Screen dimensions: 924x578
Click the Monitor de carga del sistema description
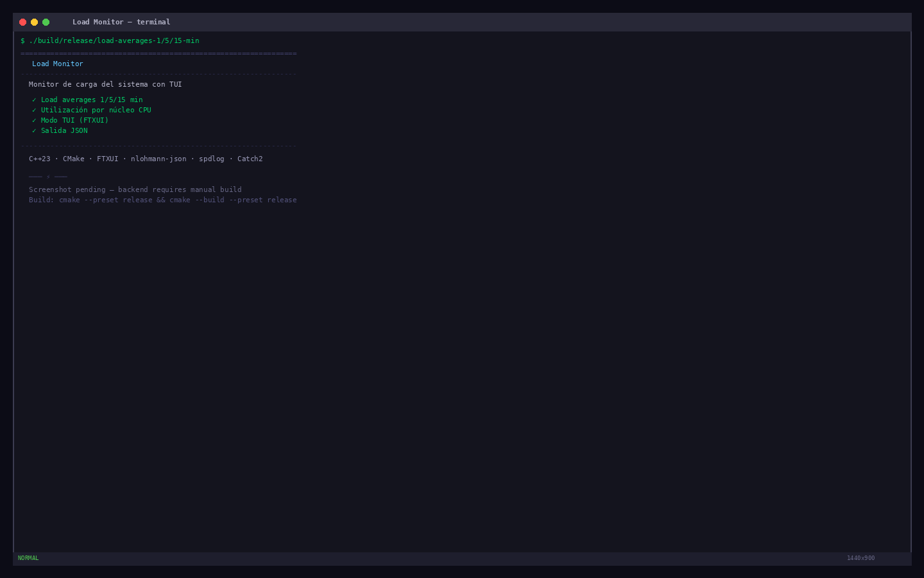(x=105, y=84)
